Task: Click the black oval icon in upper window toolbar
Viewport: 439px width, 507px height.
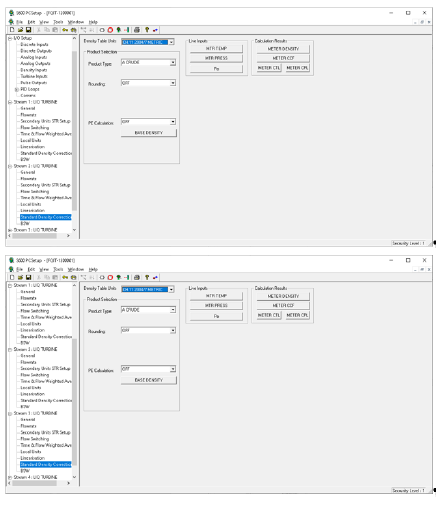Action: pyautogui.click(x=102, y=30)
